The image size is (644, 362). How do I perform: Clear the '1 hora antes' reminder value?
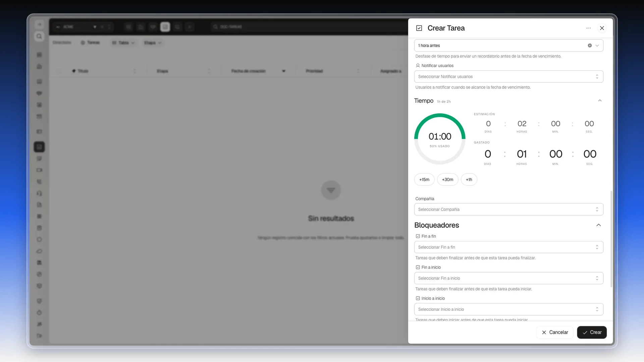(590, 46)
